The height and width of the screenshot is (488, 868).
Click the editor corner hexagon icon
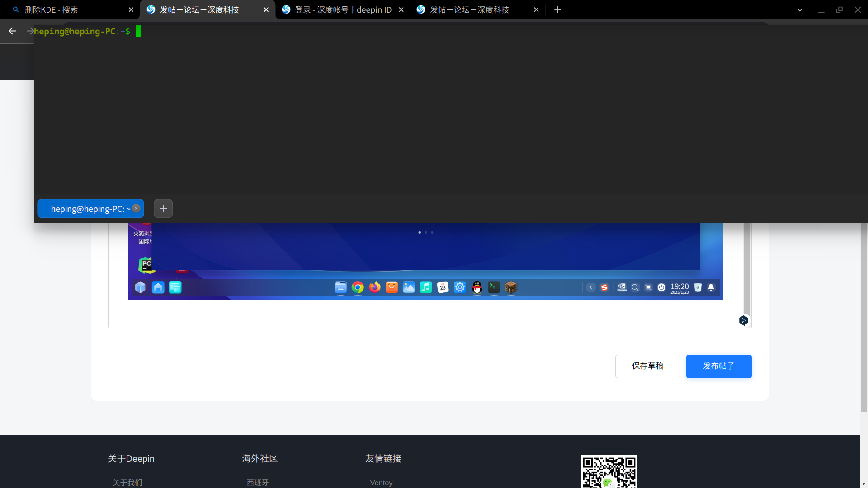pos(743,320)
